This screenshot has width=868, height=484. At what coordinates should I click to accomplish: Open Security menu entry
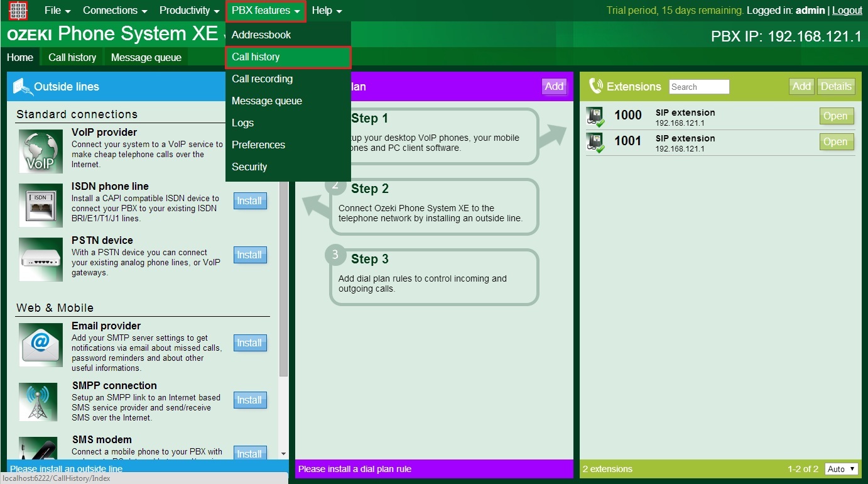click(288, 167)
